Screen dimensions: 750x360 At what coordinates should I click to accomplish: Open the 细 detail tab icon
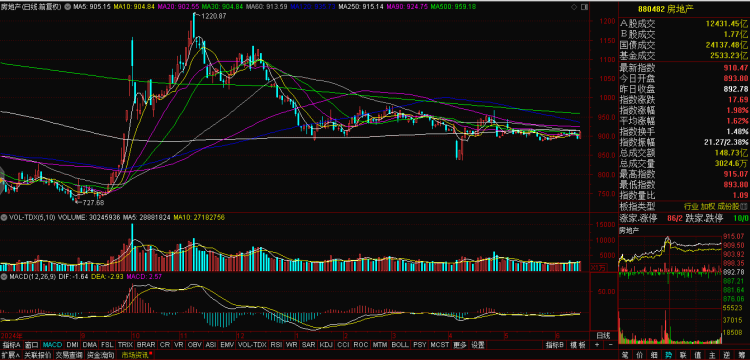(654, 355)
